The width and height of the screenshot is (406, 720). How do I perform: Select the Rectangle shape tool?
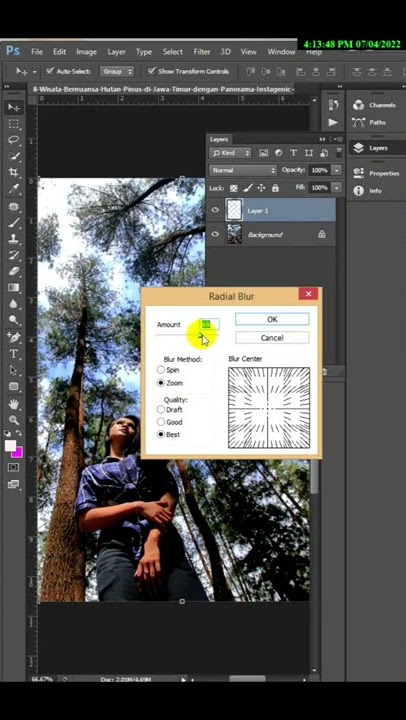click(x=13, y=386)
